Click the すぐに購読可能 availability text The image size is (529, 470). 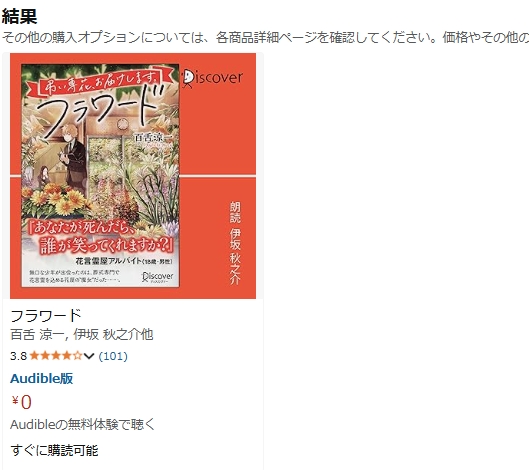click(54, 451)
